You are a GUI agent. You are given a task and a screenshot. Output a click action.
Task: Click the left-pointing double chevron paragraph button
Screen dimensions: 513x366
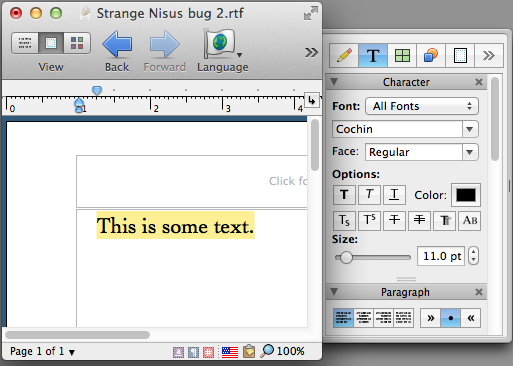click(x=471, y=318)
